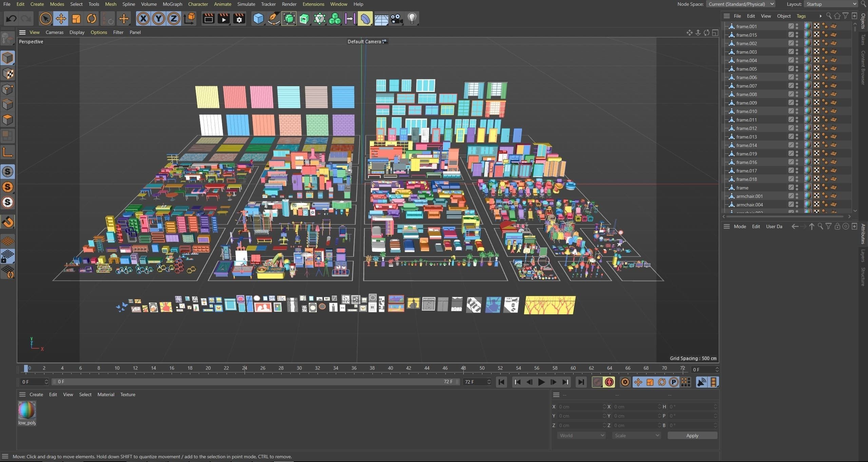Select armchair.001 in the Objects list

coord(749,196)
